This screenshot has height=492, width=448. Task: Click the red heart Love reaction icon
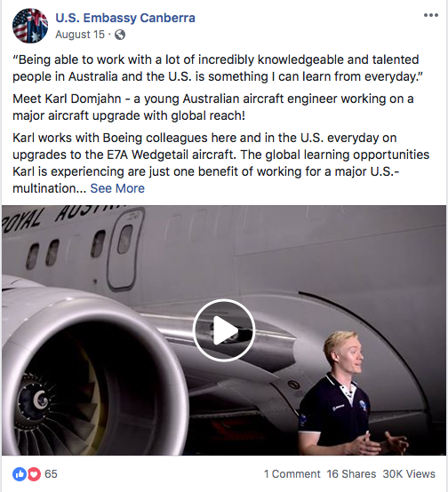[34, 474]
